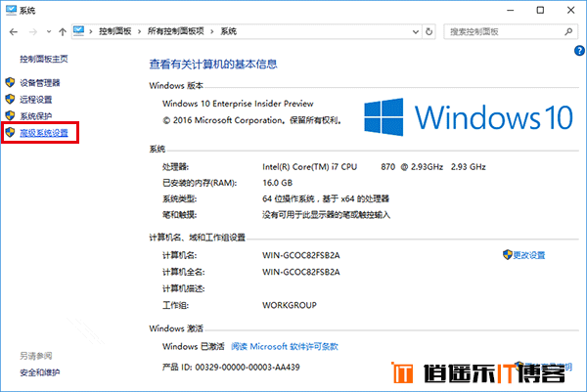Image resolution: width=587 pixels, height=392 pixels.
Task: Select the 16.0 GB installed memory value
Action: click(278, 183)
